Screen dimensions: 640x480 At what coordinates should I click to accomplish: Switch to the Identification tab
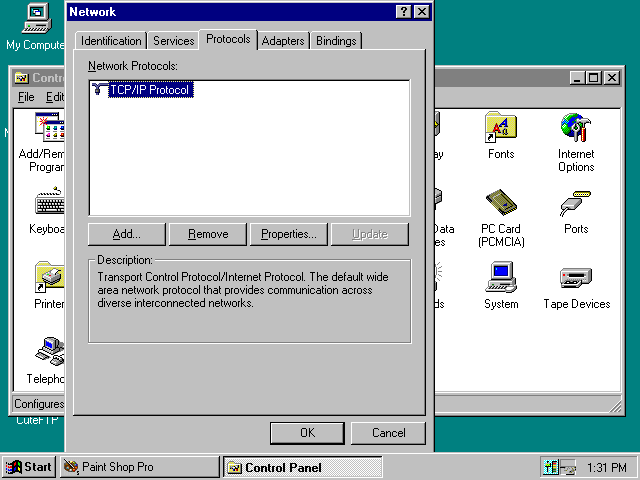pyautogui.click(x=111, y=41)
